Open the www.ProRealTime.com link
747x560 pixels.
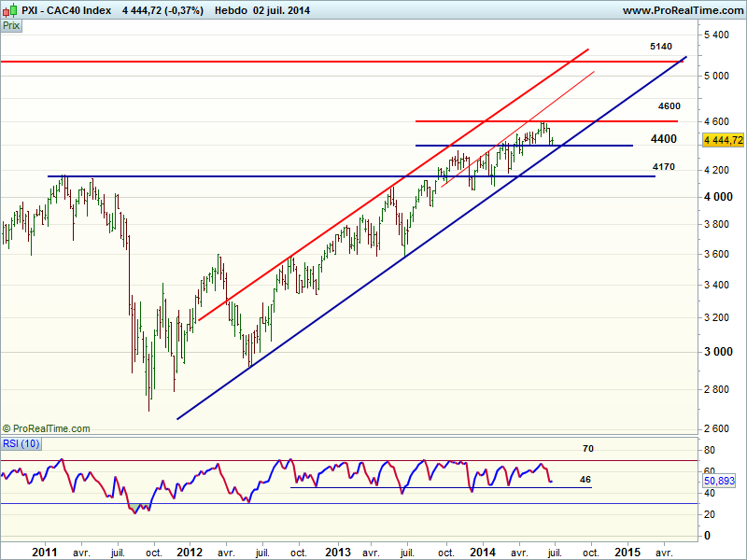pyautogui.click(x=682, y=10)
